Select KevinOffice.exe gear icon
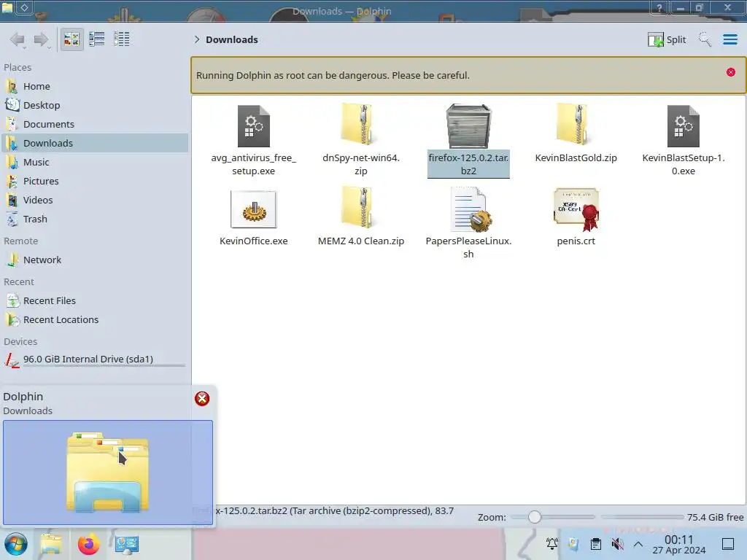The height and width of the screenshot is (560, 747). point(253,209)
